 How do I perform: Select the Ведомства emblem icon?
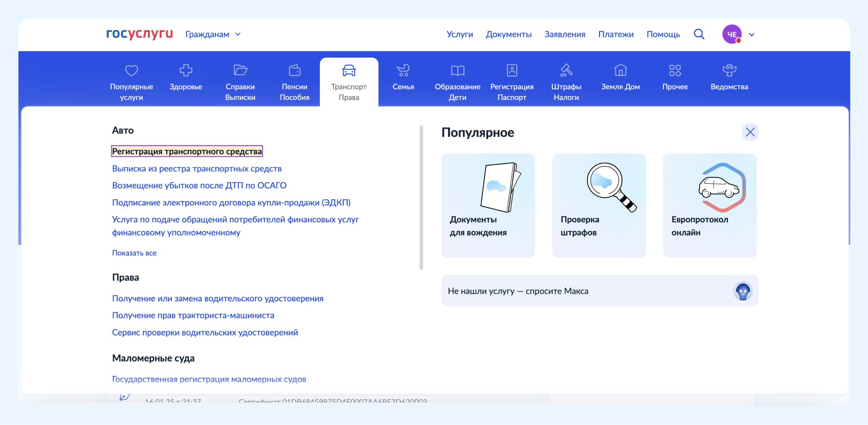click(x=729, y=70)
